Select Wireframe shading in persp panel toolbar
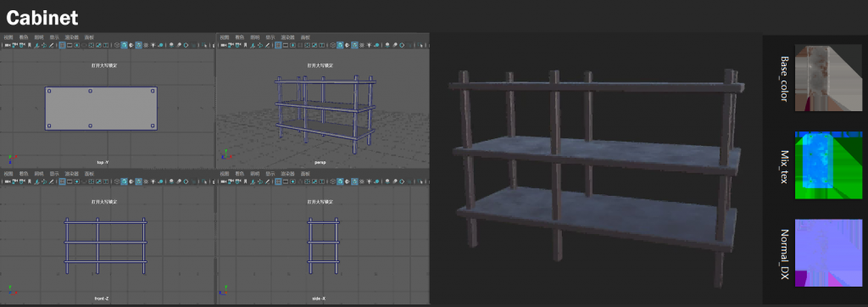Screen dimensions: 868x307 [332, 46]
